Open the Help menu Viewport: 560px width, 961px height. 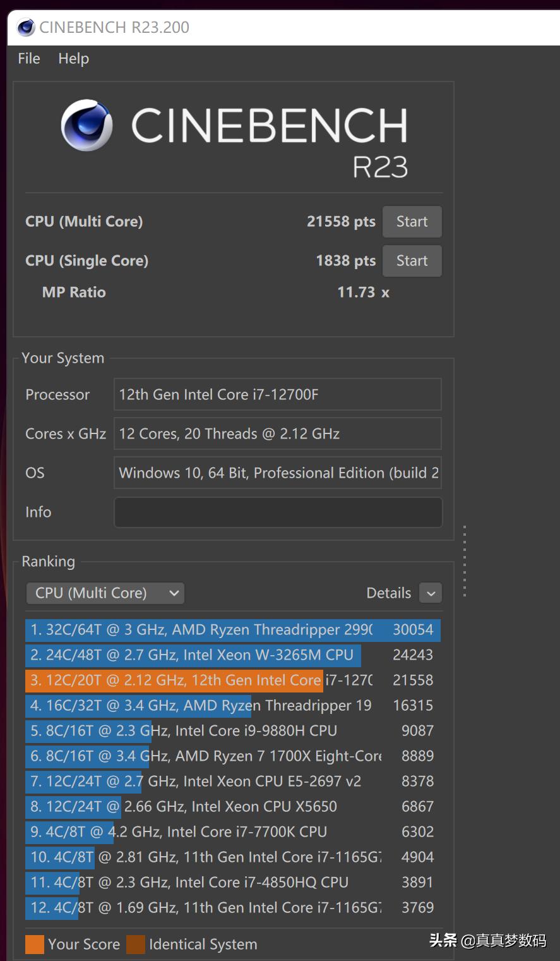[x=73, y=59]
